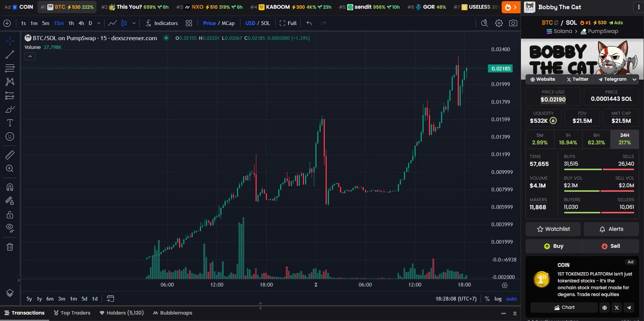The height and width of the screenshot is (321, 644).
Task: Select the crosshair cursor tool
Action: click(10, 41)
